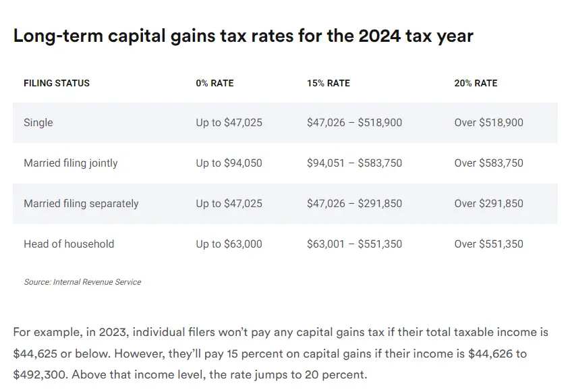
Task: Click the Up to $94,050 cell
Action: click(x=229, y=163)
